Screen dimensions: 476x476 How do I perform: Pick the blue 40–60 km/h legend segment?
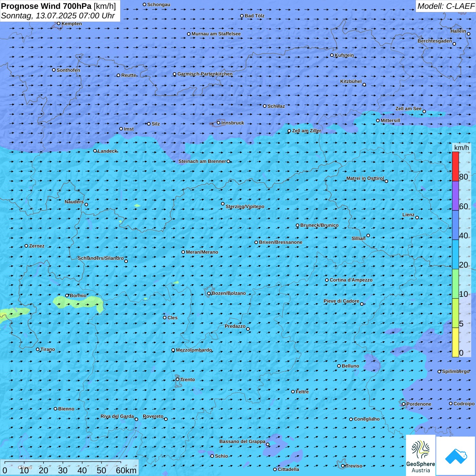(x=455, y=225)
